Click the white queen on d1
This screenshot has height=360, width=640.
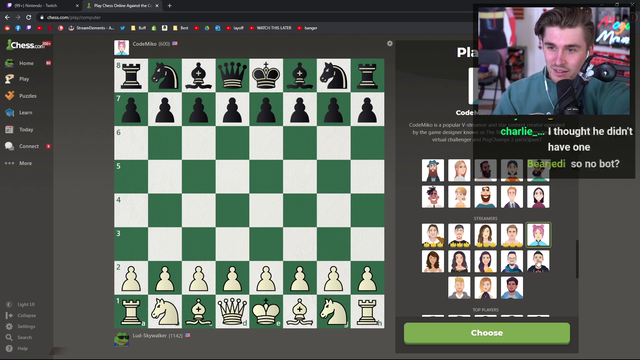(x=232, y=311)
